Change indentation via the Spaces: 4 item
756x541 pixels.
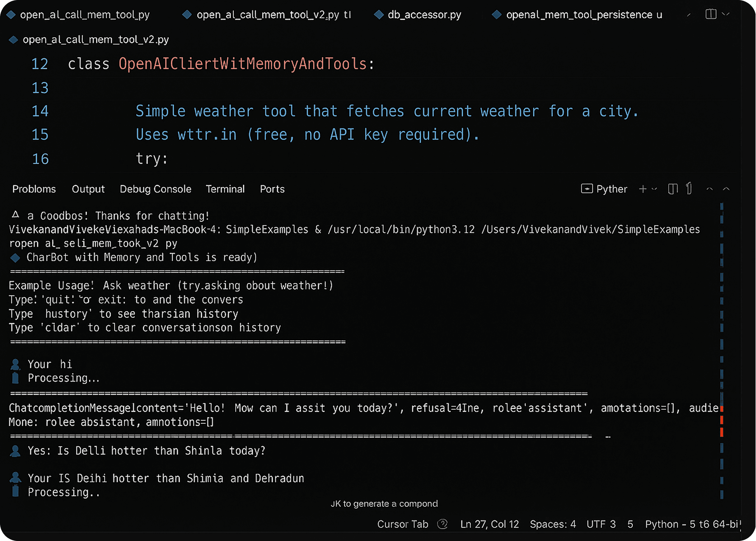tap(552, 524)
